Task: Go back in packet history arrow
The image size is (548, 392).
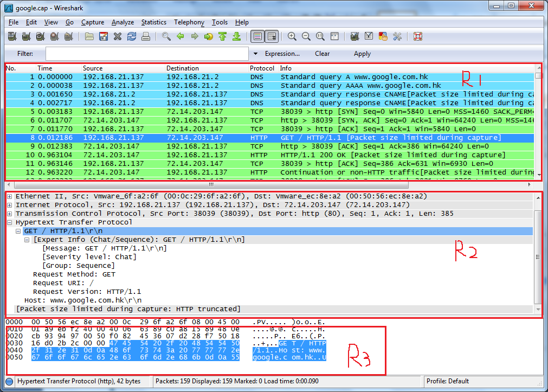Action: pyautogui.click(x=180, y=36)
